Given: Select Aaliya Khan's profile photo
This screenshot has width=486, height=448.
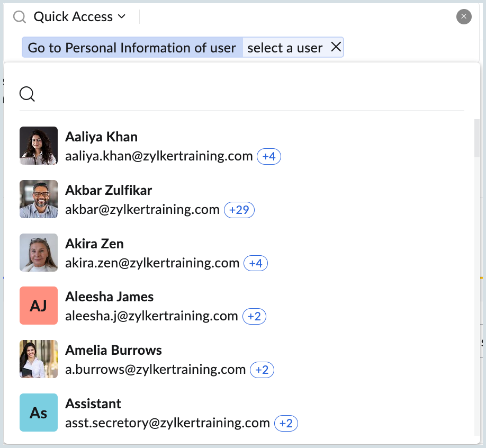Looking at the screenshot, I should [x=39, y=146].
